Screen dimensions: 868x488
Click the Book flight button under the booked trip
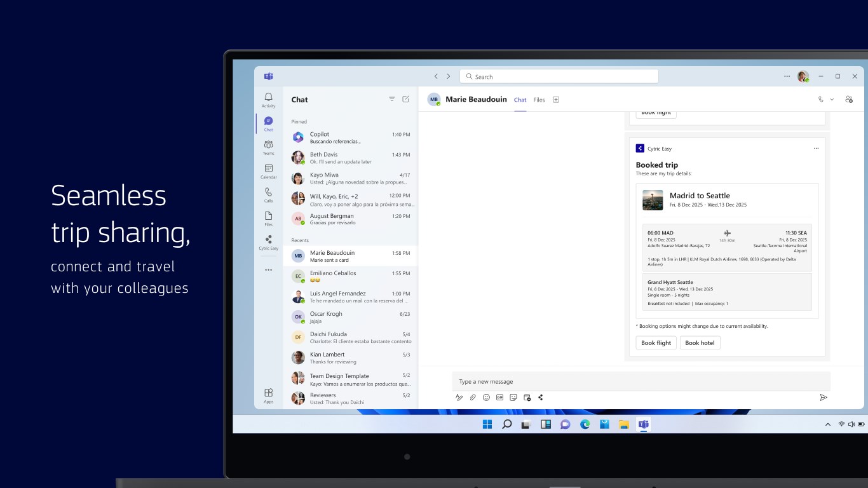[x=656, y=342]
